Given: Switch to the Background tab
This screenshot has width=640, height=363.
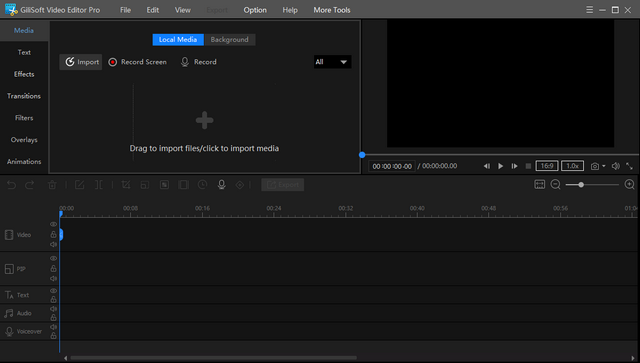Looking at the screenshot, I should (x=229, y=40).
